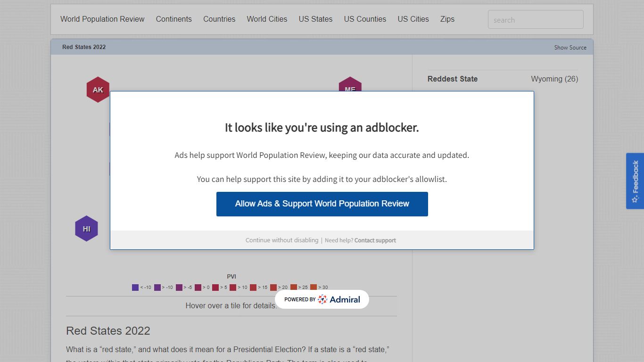Click the adblocker dialog heading text

click(322, 128)
